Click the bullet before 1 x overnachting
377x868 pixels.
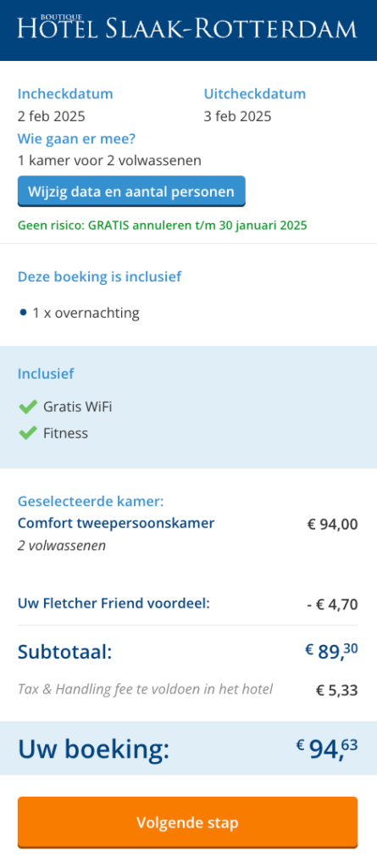pos(23,313)
